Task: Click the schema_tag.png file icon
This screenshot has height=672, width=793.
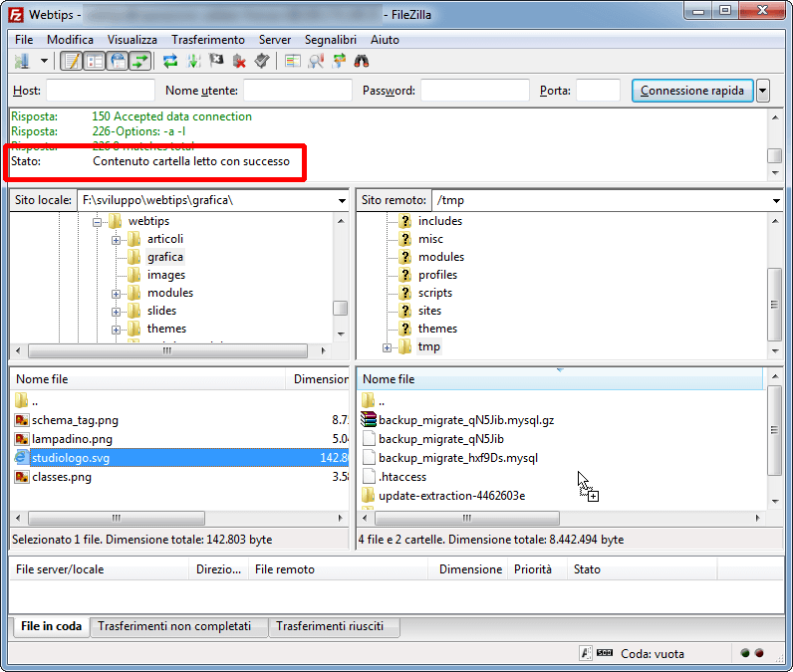Action: (22, 420)
